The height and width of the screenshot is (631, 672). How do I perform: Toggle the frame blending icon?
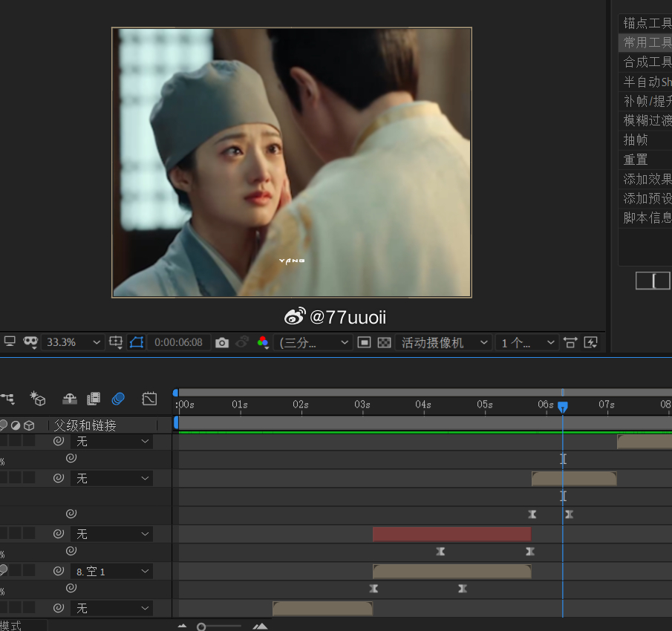[94, 399]
